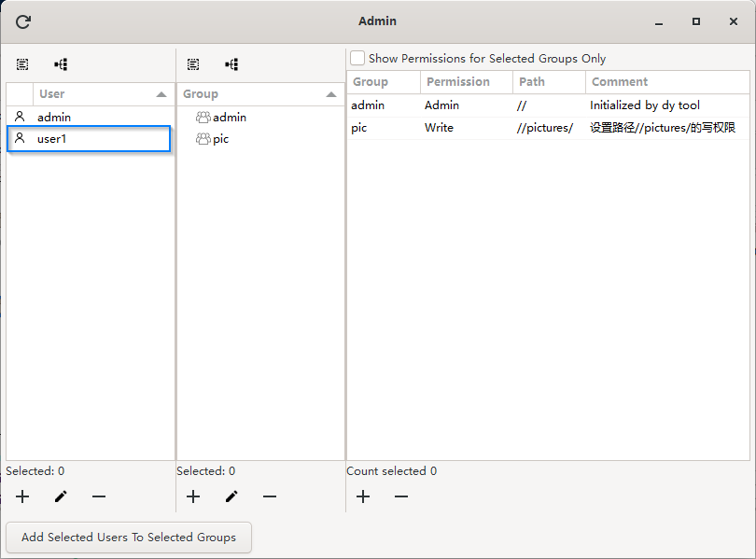Click the Path column header
The width and height of the screenshot is (756, 559).
(x=549, y=82)
